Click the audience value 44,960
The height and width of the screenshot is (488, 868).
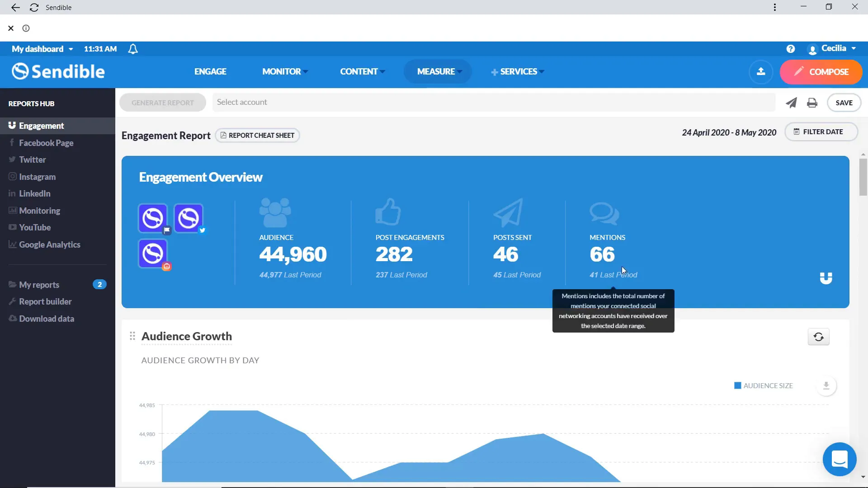pyautogui.click(x=293, y=254)
